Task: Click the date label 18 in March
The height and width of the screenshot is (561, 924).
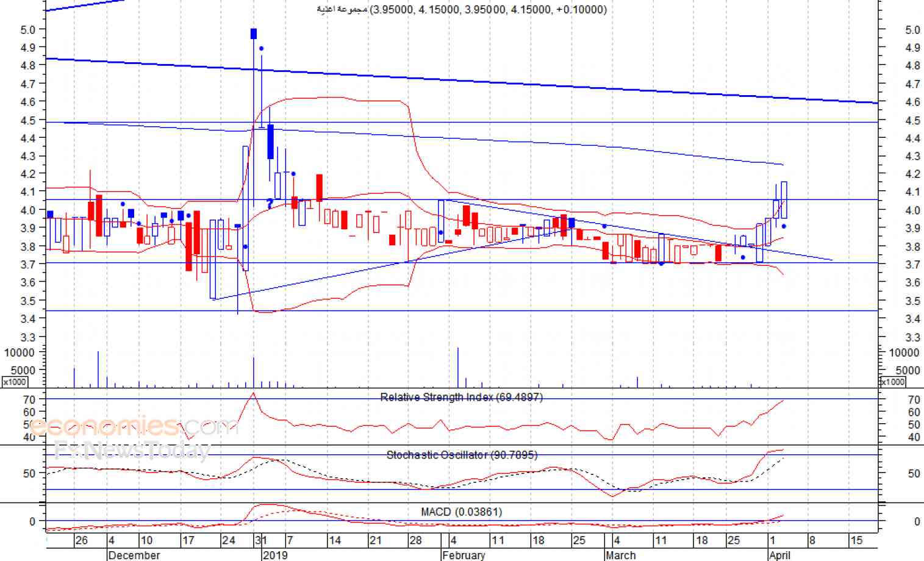Action: tap(702, 540)
